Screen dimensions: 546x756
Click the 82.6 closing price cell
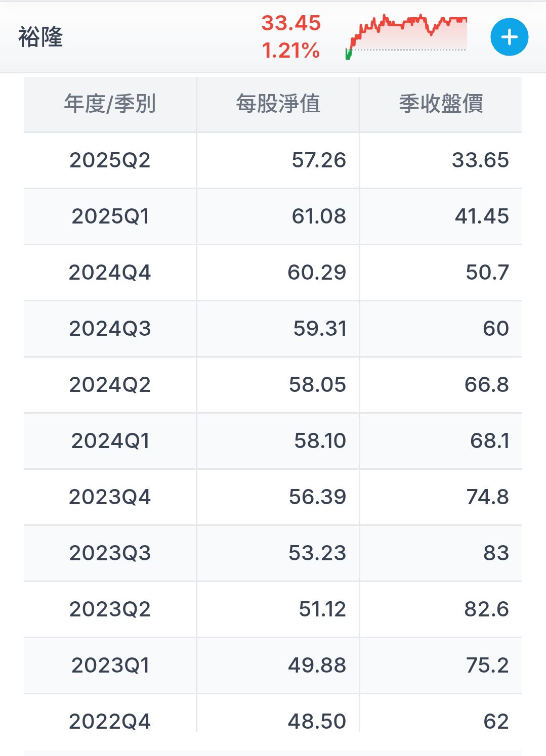point(441,609)
